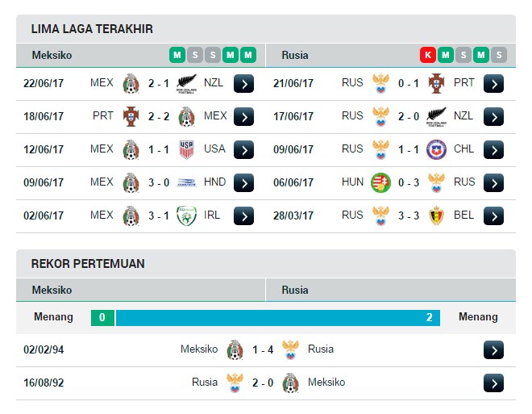Select the Meksiko header in Rekor Pertemuan
The image size is (532, 414).
52,290
